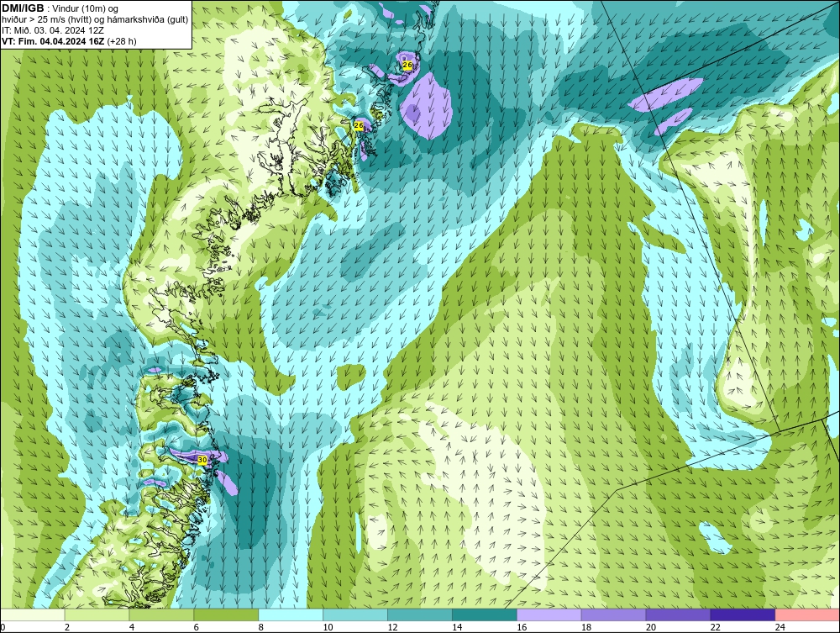
Task: Click the pink above-24 m/s legend swatch
Action: tap(807, 615)
